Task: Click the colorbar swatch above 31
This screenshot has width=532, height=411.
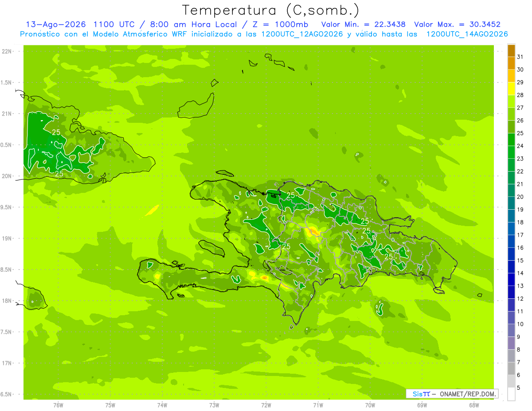Action: 512,51
